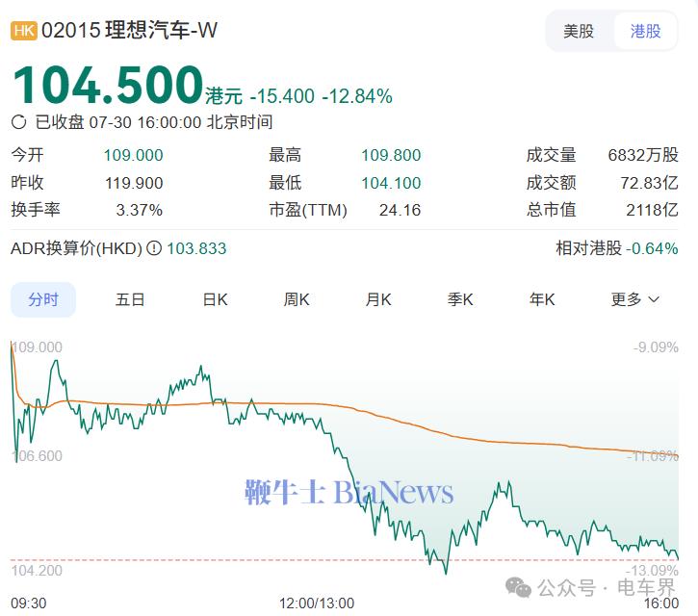Click the percentage change -12.84%

[357, 96]
